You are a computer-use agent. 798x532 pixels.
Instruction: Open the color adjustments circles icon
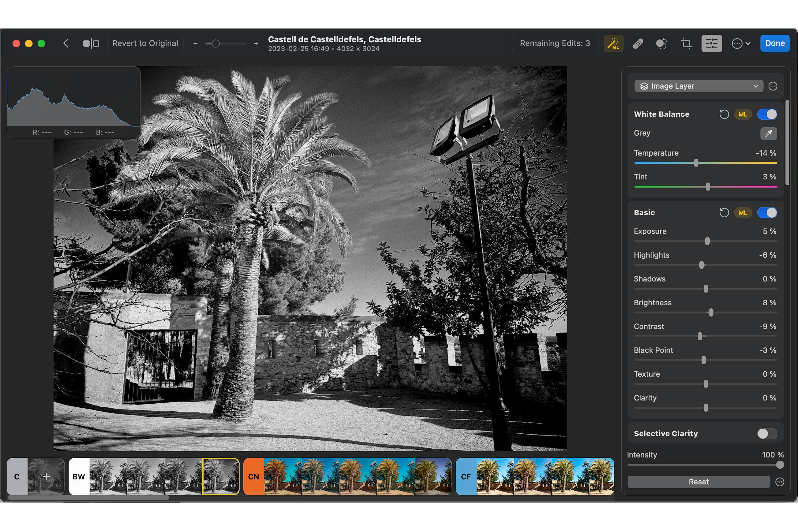click(661, 44)
